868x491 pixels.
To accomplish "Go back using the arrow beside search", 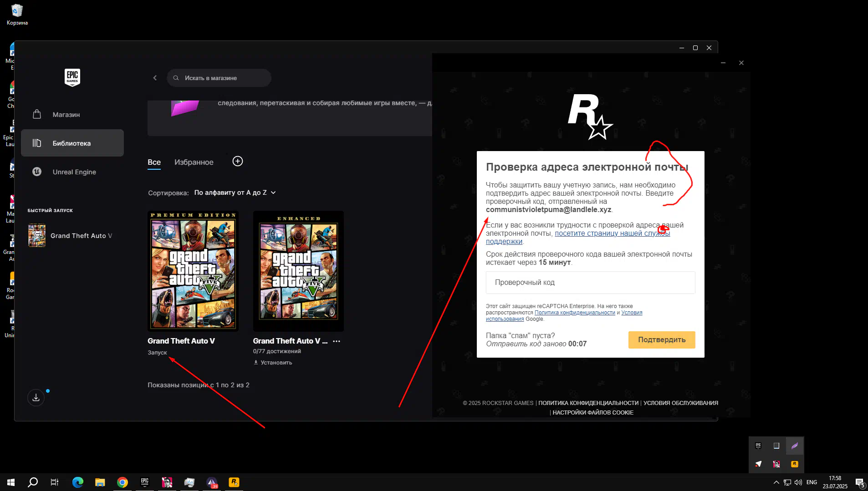I will tap(155, 78).
